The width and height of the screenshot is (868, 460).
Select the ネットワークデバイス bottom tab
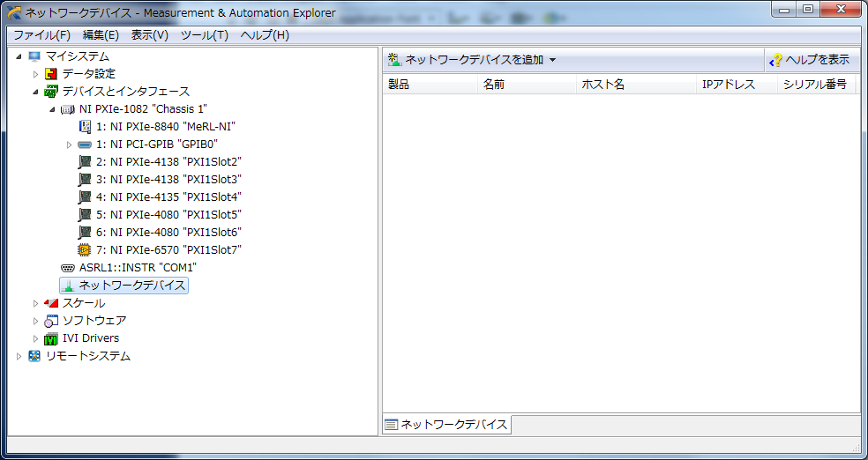446,425
